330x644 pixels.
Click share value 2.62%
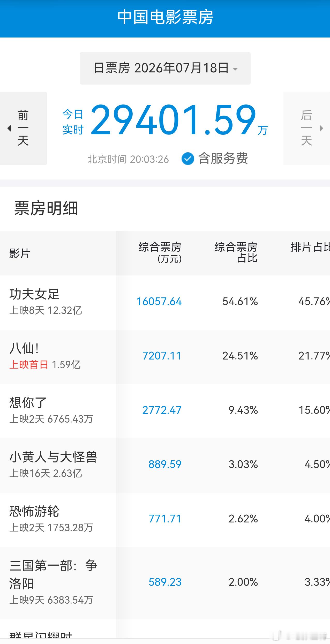coord(243,519)
